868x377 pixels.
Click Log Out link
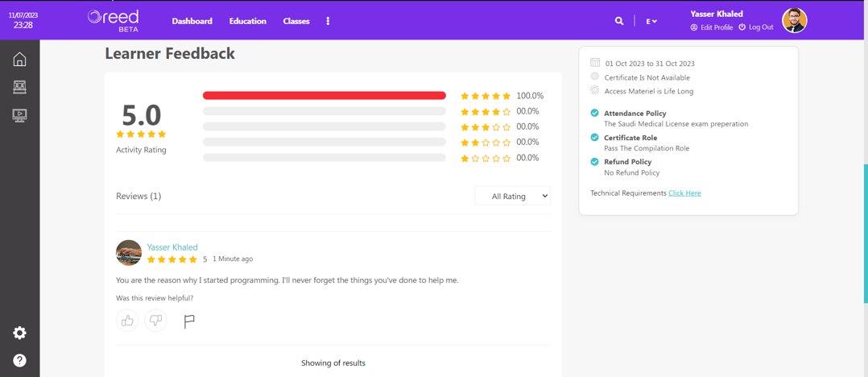pyautogui.click(x=756, y=27)
